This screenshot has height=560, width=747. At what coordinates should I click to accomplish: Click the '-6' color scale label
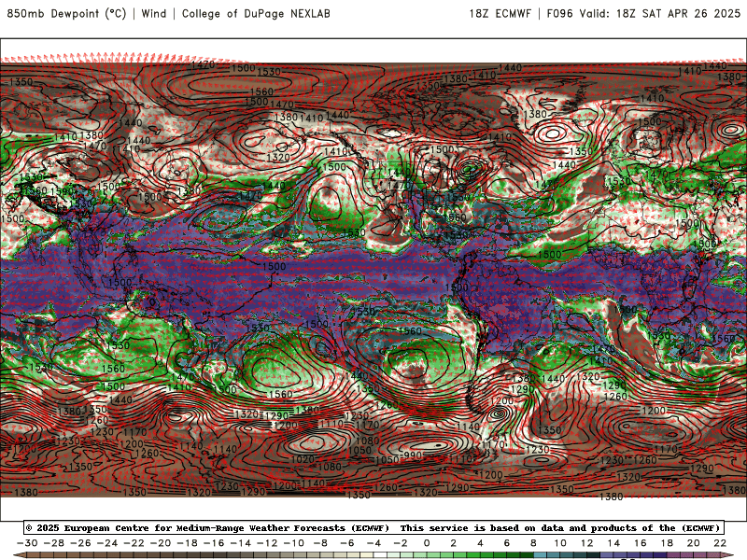[347, 543]
